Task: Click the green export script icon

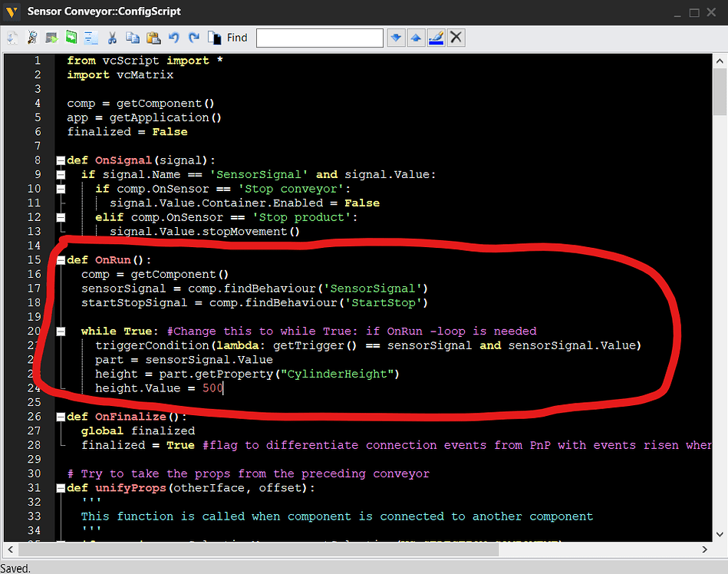Action: coord(71,38)
